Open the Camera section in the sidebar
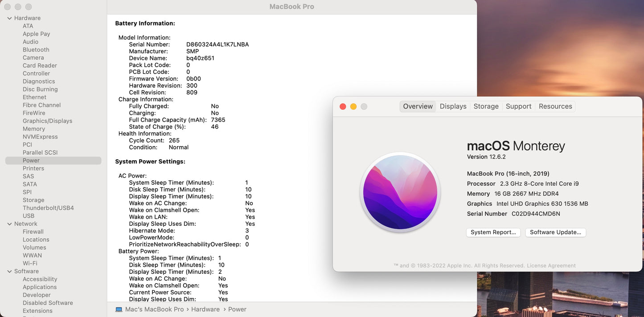Viewport: 644px width, 317px height. (33, 57)
